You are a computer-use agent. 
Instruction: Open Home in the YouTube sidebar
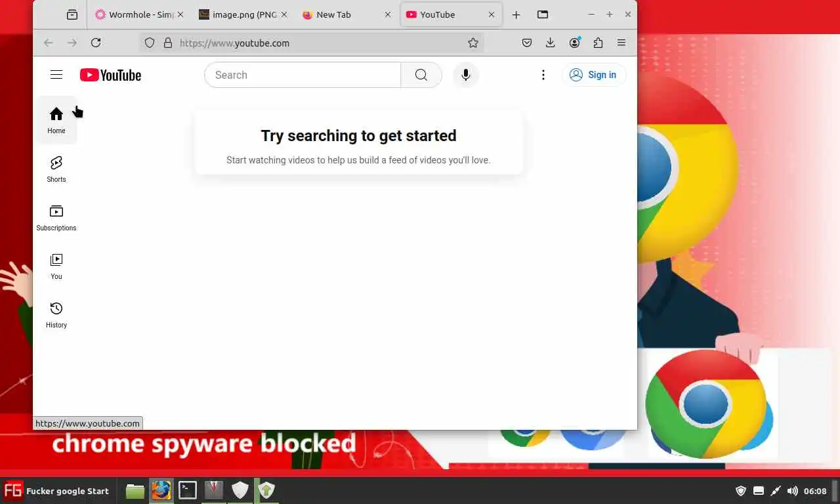(56, 120)
